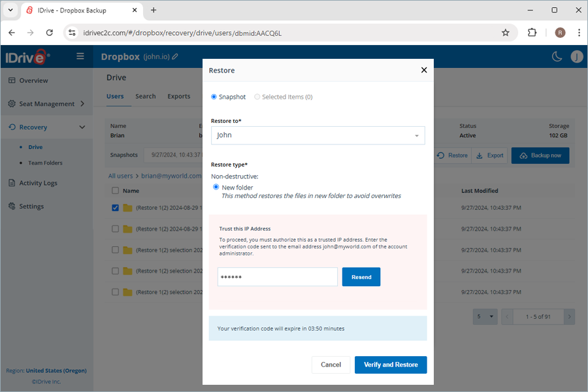Click the Seat Management gear icon
The image size is (588, 392).
coord(12,103)
